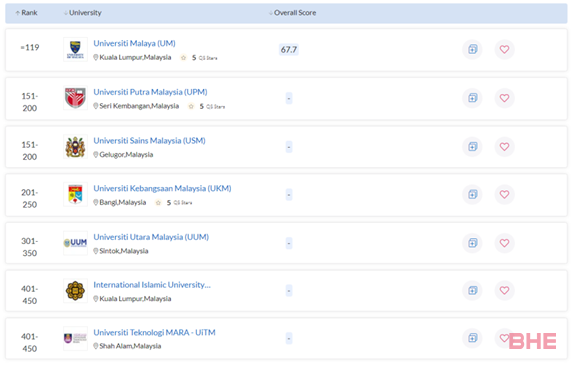This screenshot has width=576, height=369.
Task: Favorite Universiti Sains Malaysia heart icon
Action: 504,147
